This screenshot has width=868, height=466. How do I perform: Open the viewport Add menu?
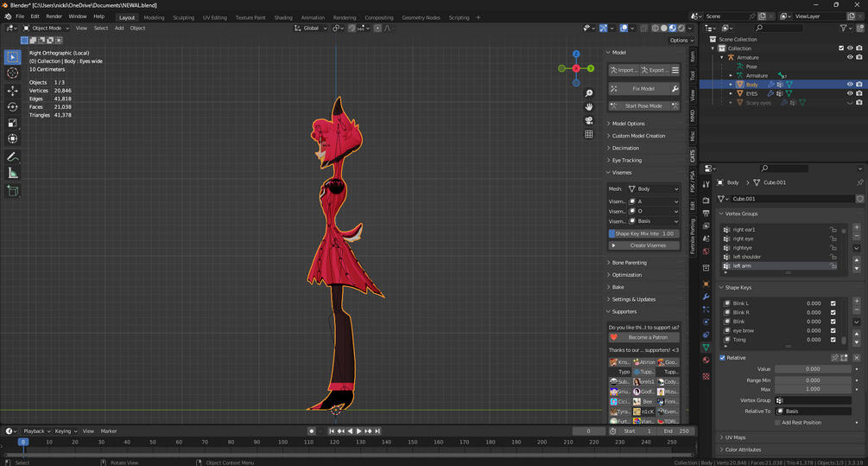coord(119,29)
